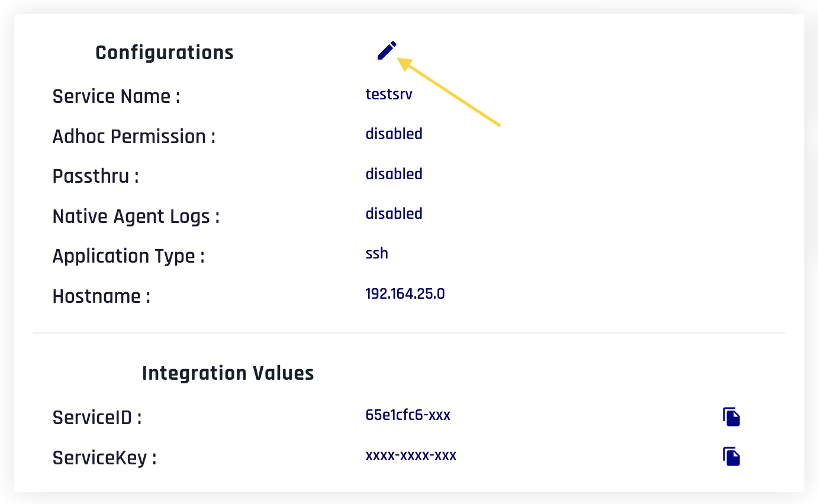818x504 pixels.
Task: Copy the ServiceID value using its copy icon
Action: [x=732, y=417]
